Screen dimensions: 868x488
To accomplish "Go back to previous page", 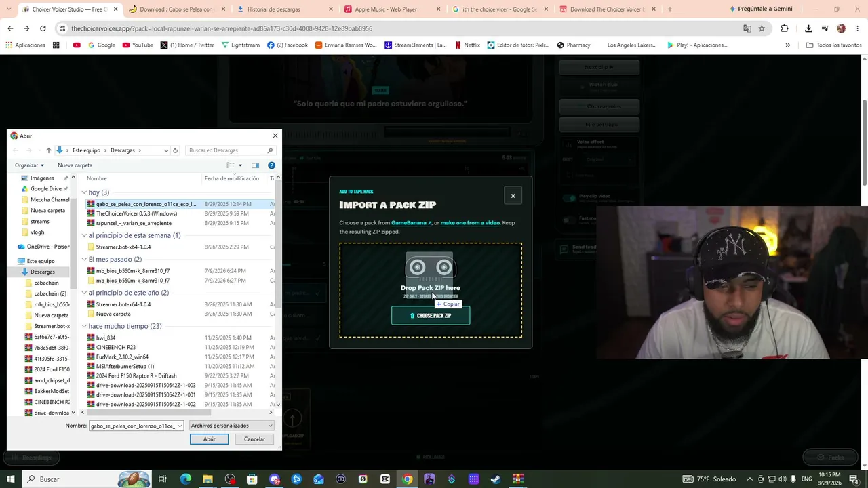I will 10,28.
